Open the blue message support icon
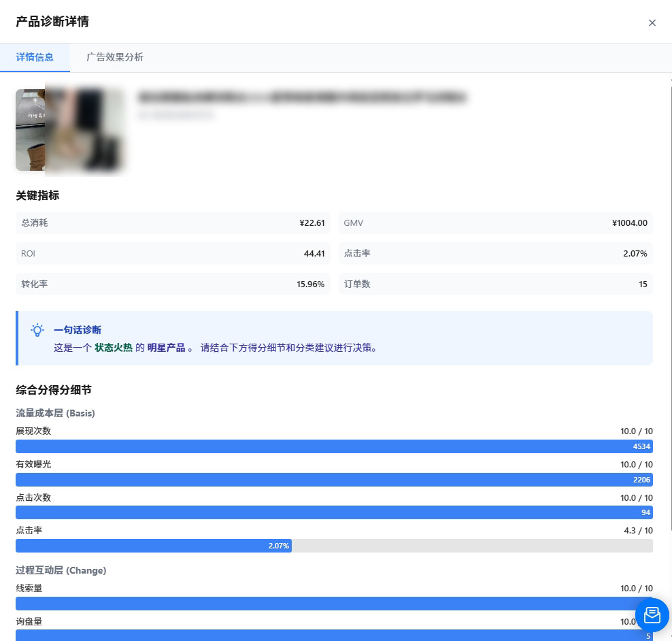The width and height of the screenshot is (672, 641). pos(652,614)
